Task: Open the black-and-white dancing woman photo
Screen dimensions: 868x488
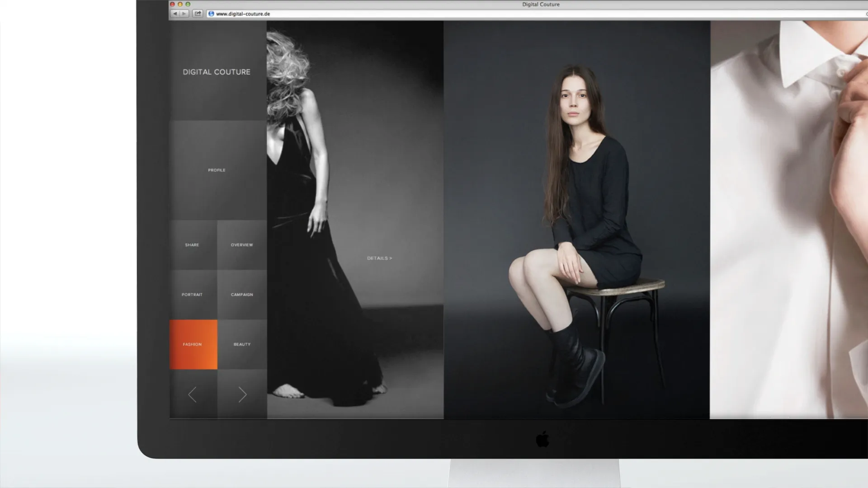Action: click(355, 220)
